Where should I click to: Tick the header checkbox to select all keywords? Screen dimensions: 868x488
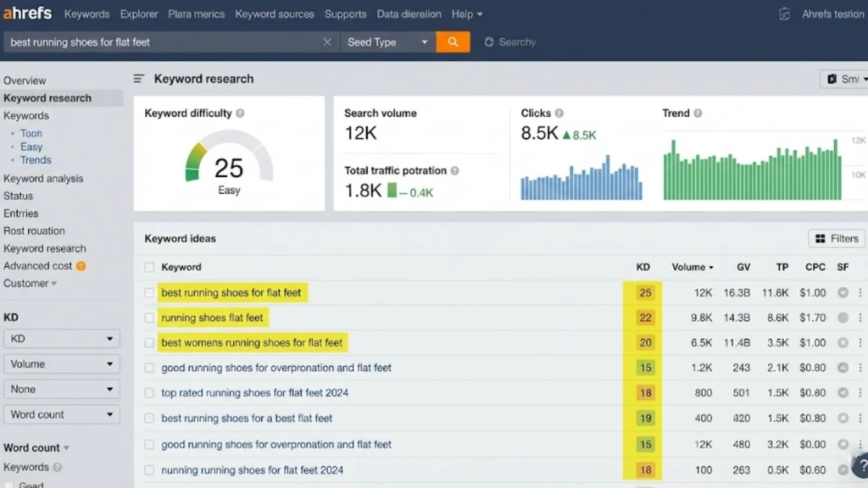pos(149,267)
